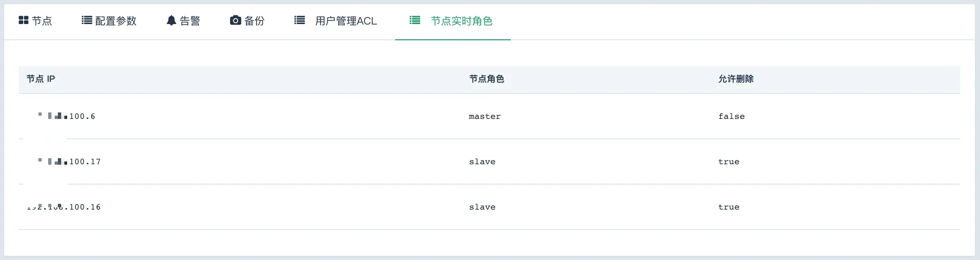The height and width of the screenshot is (260, 980).
Task: Click the list icon beside 配置参数
Action: tap(87, 20)
